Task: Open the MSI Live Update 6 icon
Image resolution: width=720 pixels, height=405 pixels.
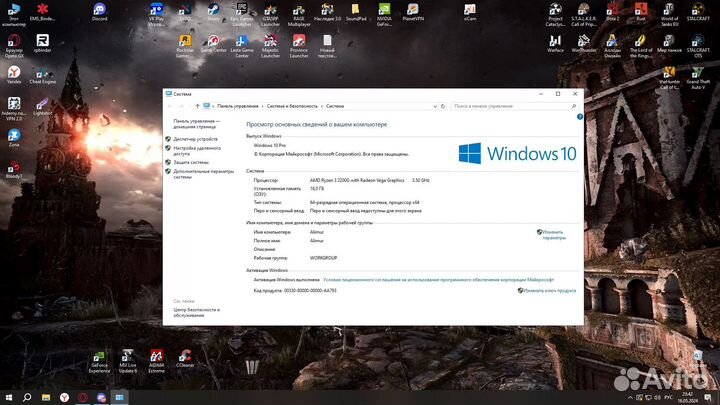Action: tap(128, 361)
